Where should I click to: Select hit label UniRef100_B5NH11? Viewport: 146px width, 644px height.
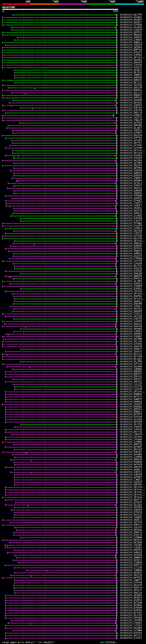tap(131, 411)
